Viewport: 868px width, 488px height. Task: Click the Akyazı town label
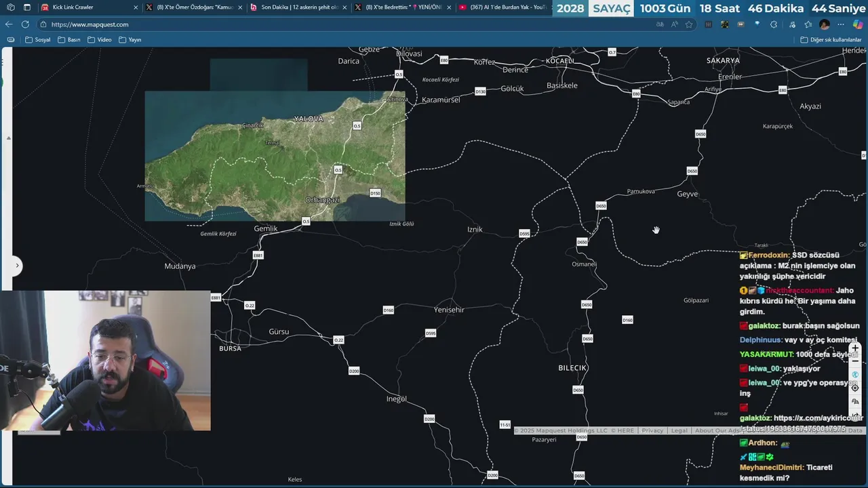point(810,106)
